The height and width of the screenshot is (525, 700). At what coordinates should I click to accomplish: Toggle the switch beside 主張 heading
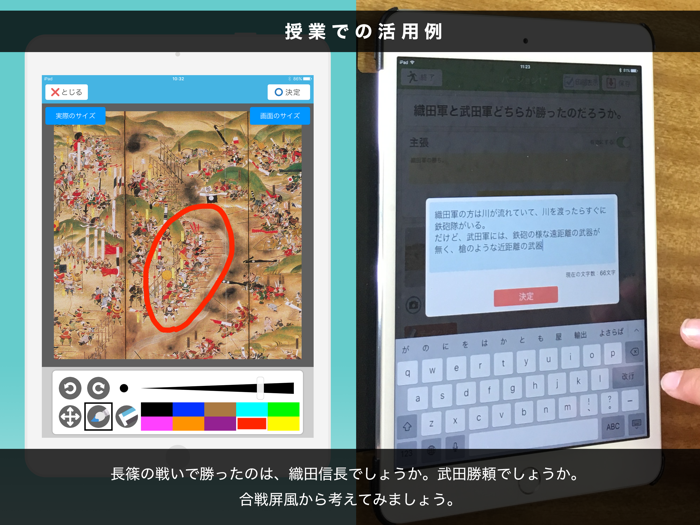(623, 142)
